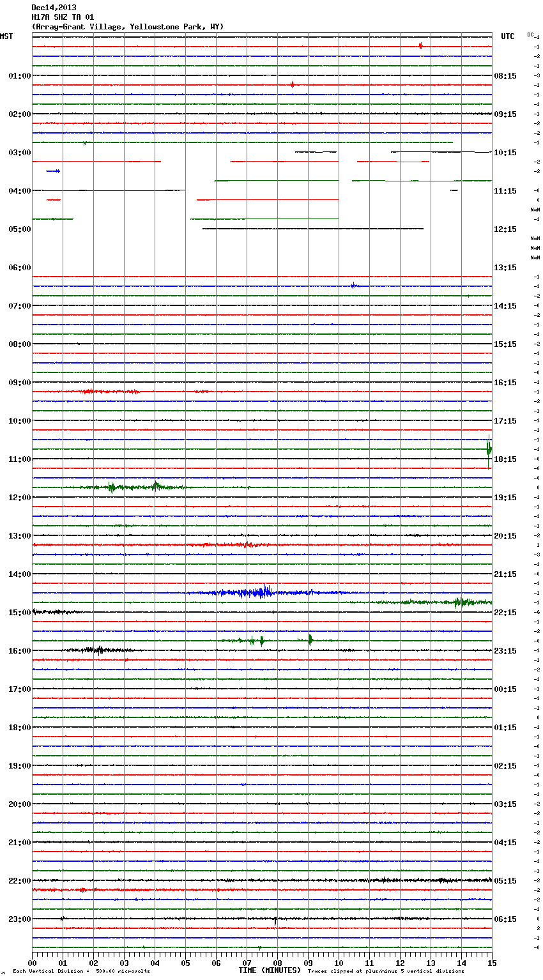Click the 06:15 UTC time label
This screenshot has width=543, height=980.
point(505,919)
